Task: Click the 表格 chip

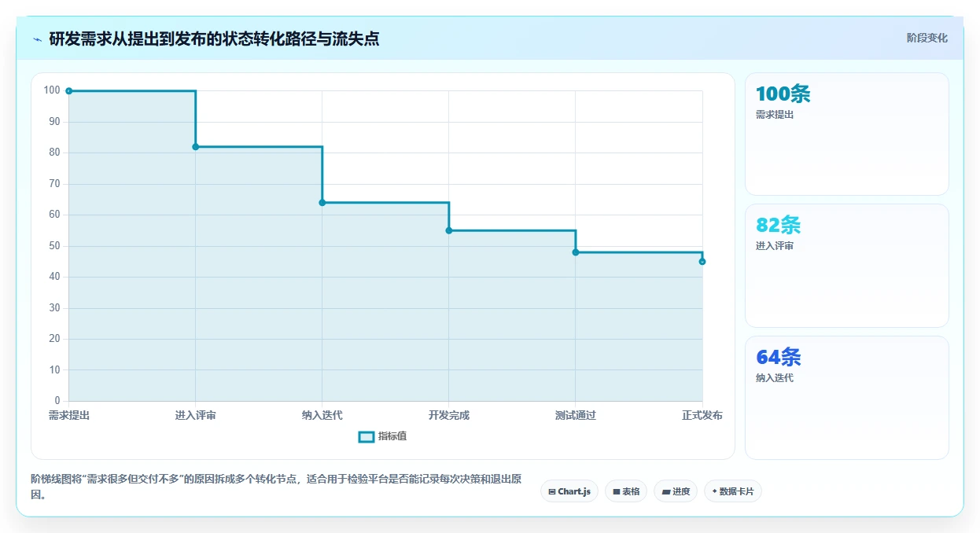Action: click(626, 491)
